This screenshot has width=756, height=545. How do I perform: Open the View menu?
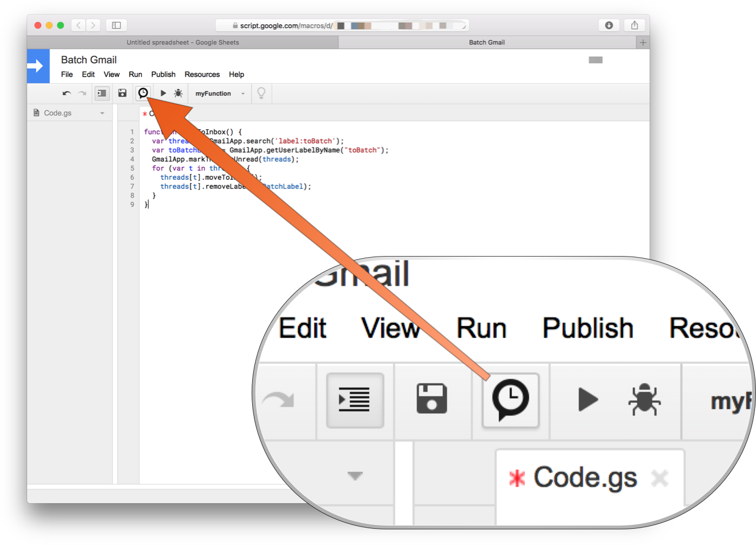pyautogui.click(x=112, y=75)
